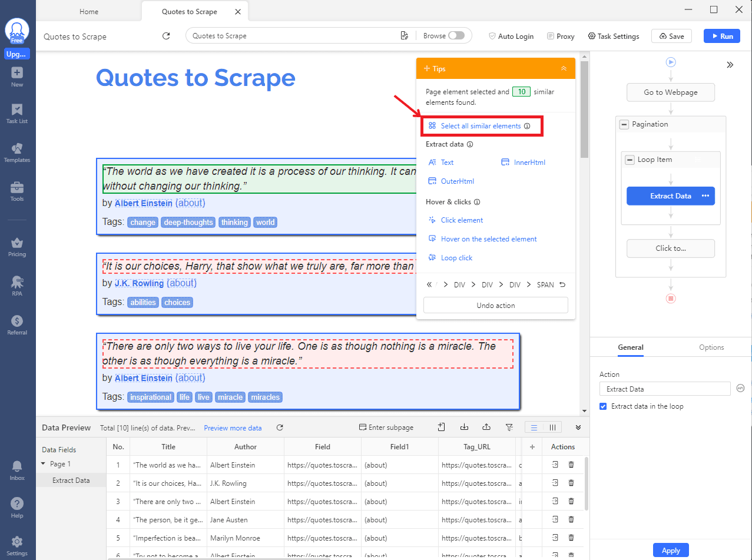752x560 pixels.
Task: Open the Tools sidebar icon
Action: pos(17,191)
